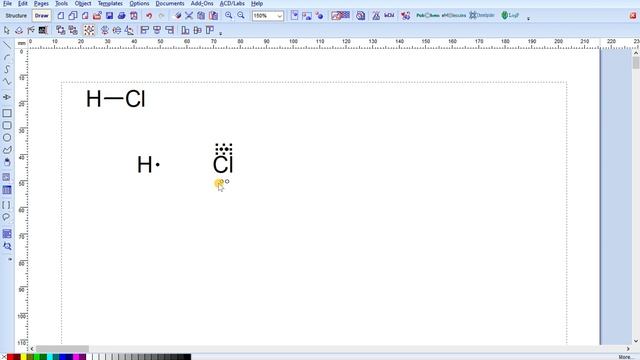The width and height of the screenshot is (640, 360).
Task: Open the File menu
Action: [7, 3]
